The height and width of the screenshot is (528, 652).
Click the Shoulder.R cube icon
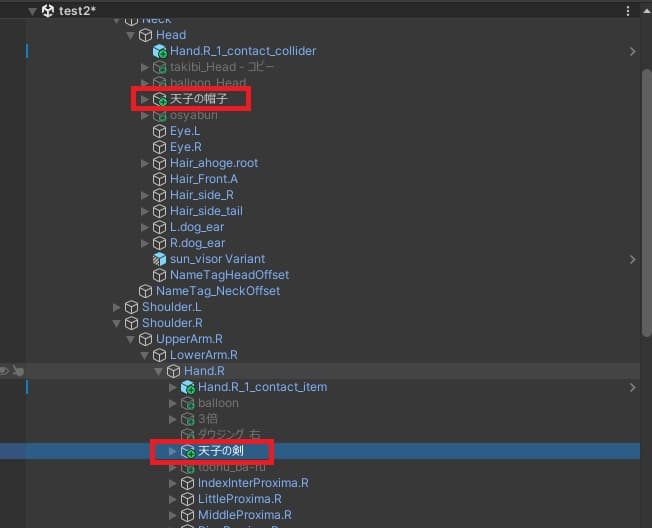pyautogui.click(x=131, y=323)
